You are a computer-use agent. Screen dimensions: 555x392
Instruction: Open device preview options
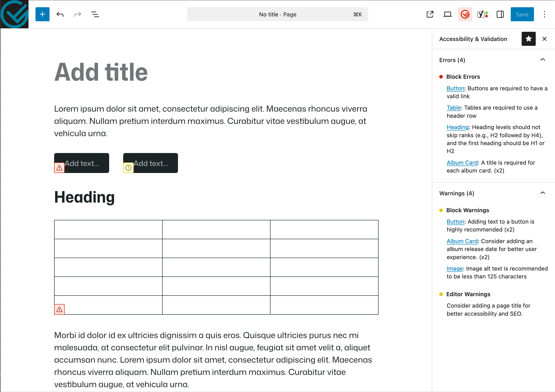[447, 14]
